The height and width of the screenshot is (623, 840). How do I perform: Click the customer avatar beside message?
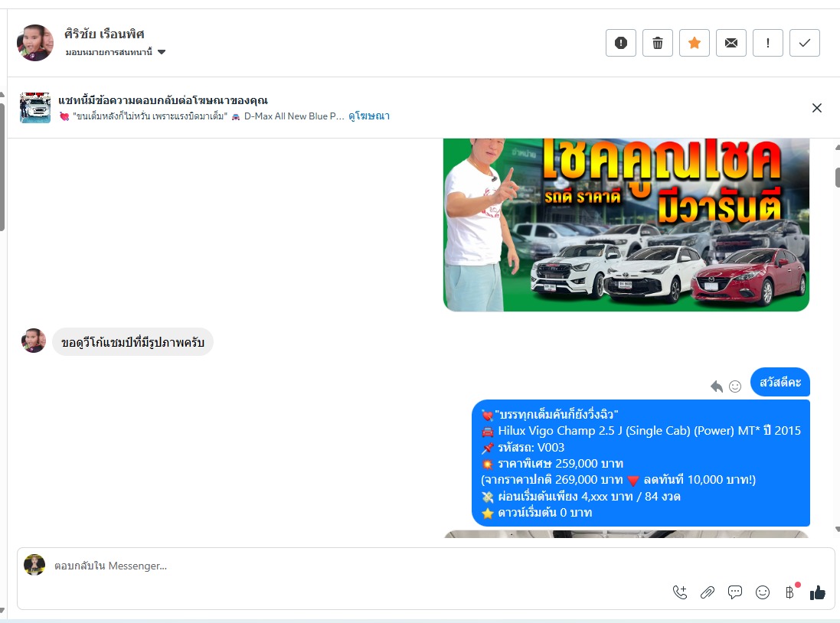tap(33, 341)
